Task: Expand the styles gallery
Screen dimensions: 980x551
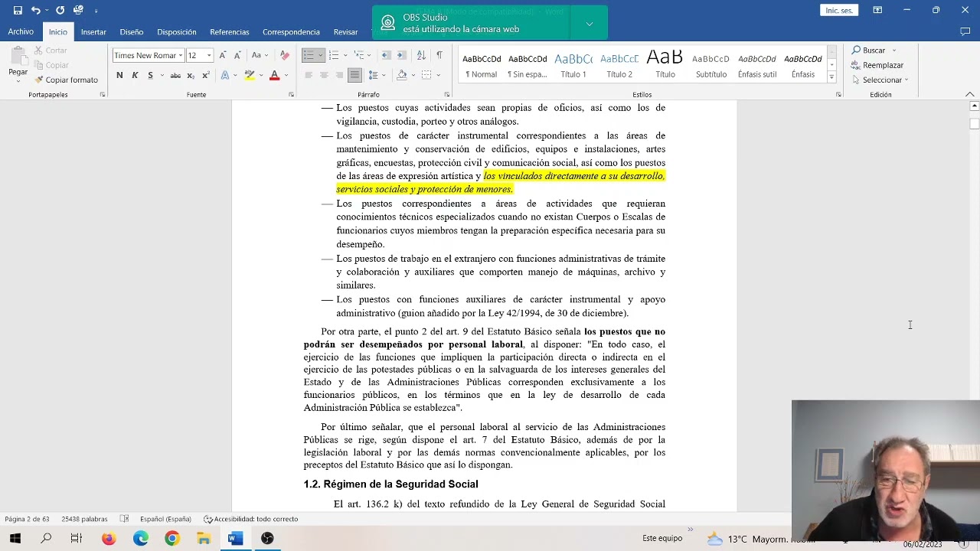Action: pyautogui.click(x=831, y=77)
